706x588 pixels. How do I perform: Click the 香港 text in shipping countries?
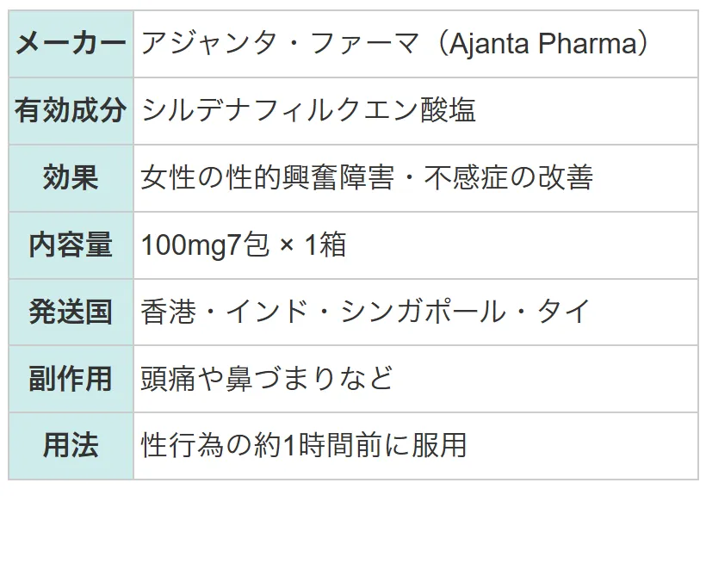point(169,312)
